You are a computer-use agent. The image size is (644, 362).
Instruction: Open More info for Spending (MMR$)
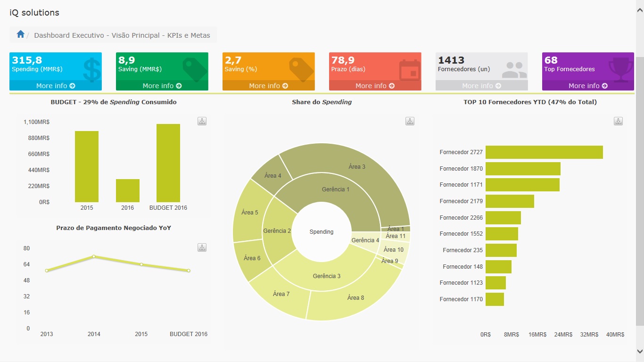[56, 86]
